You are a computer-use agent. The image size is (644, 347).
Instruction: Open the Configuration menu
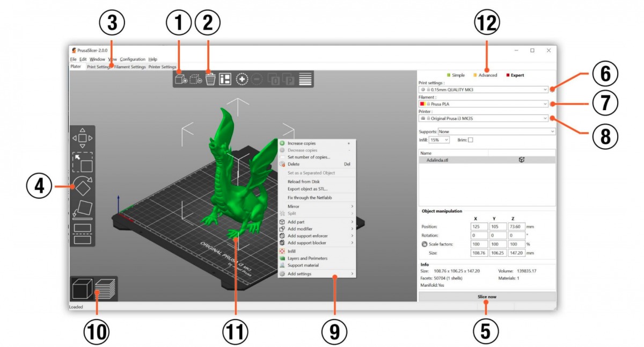132,59
